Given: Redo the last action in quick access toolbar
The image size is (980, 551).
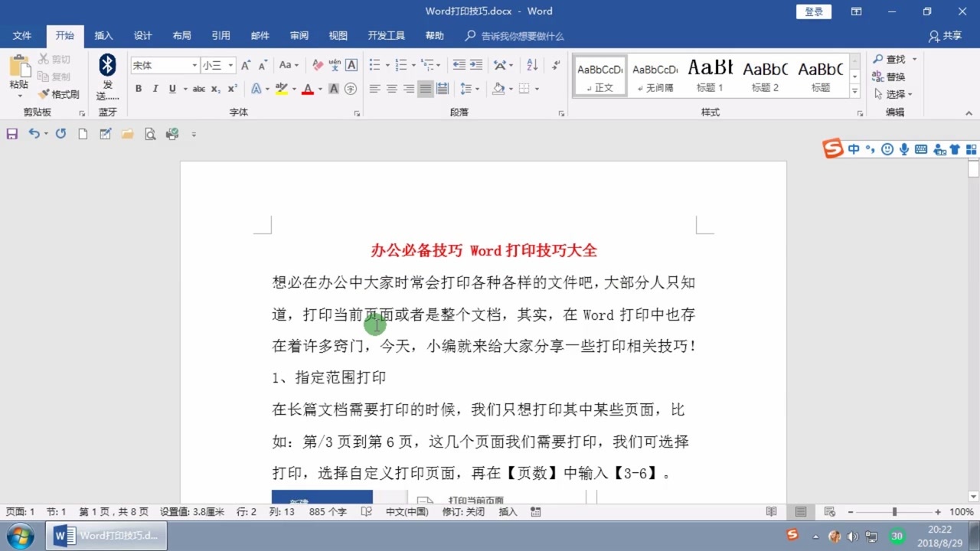Looking at the screenshot, I should click(x=60, y=134).
